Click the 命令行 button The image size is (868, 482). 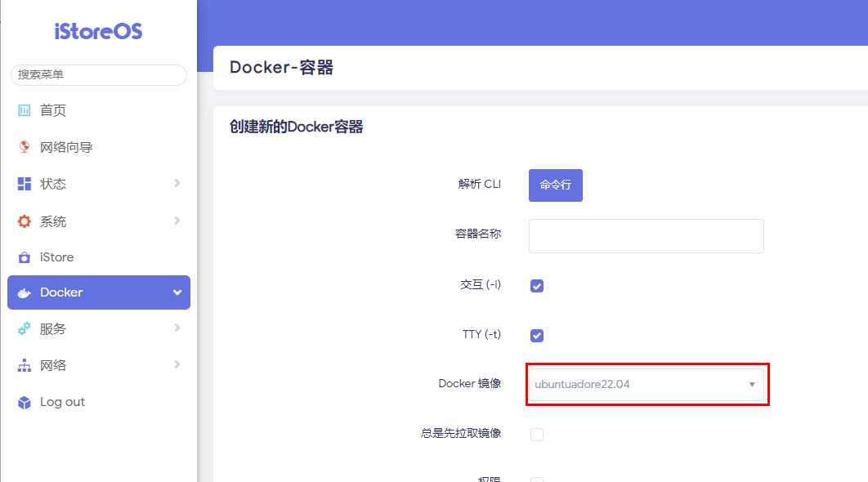555,185
